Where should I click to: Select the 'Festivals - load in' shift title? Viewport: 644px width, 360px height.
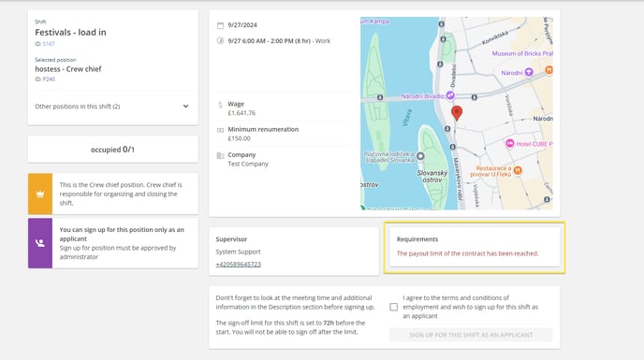pyautogui.click(x=70, y=33)
